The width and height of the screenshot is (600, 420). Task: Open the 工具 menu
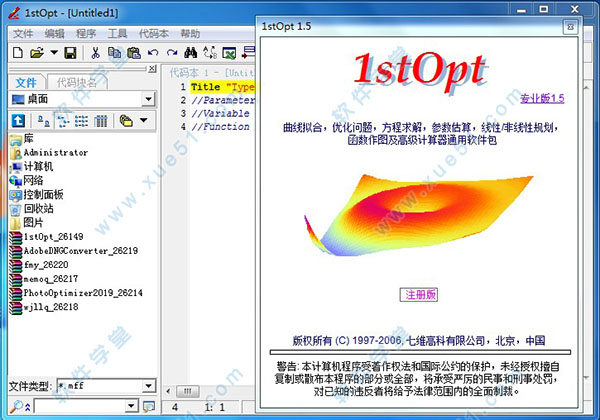[x=117, y=34]
